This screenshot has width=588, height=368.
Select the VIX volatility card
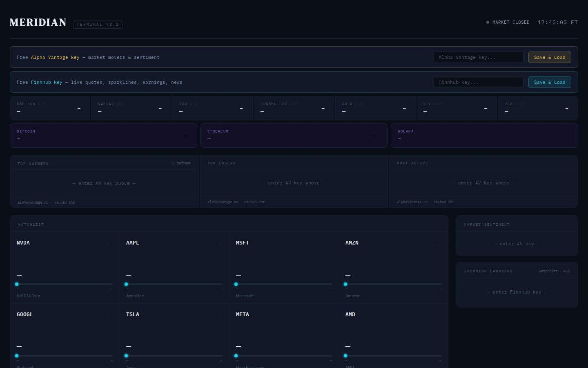click(x=538, y=108)
